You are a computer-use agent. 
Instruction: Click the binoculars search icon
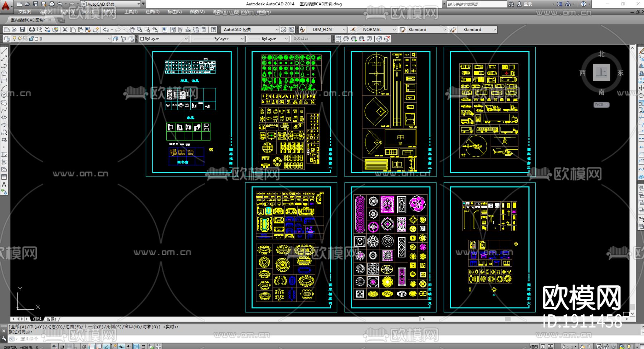tap(511, 4)
